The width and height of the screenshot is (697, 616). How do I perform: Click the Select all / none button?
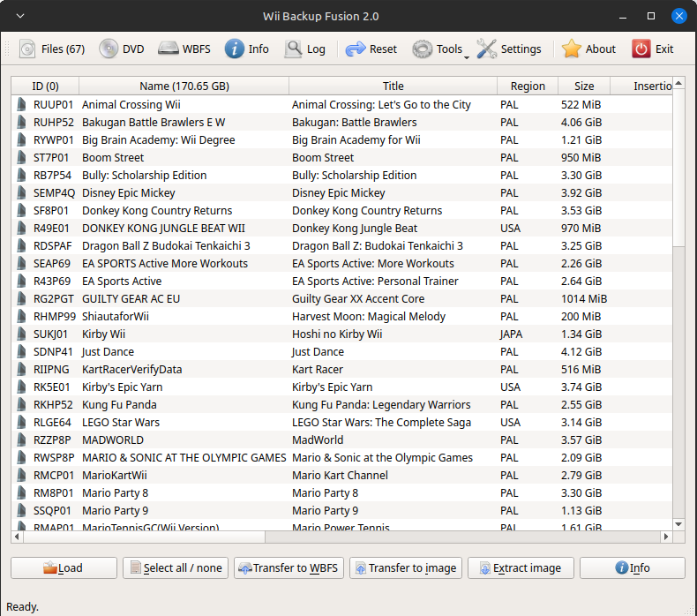[x=176, y=567]
